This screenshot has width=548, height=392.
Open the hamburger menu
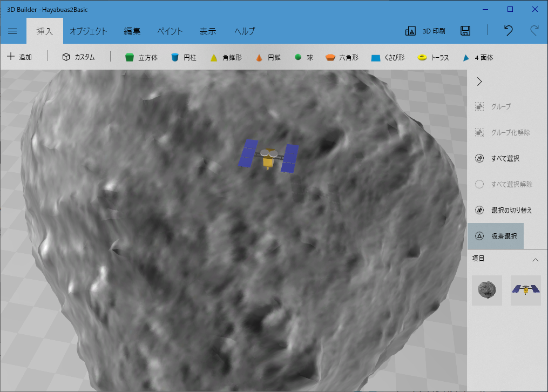pyautogui.click(x=12, y=31)
